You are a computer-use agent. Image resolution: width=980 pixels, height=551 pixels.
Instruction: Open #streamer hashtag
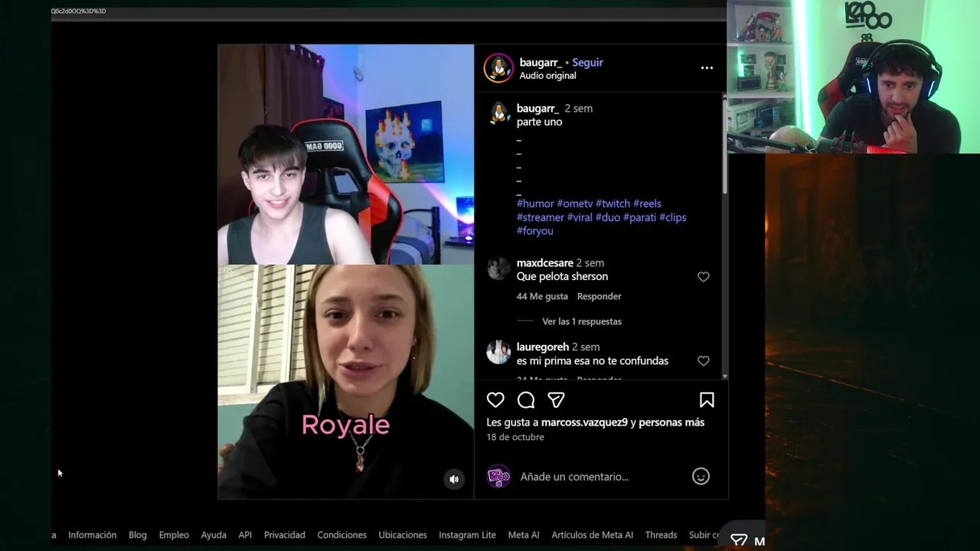[x=541, y=217]
